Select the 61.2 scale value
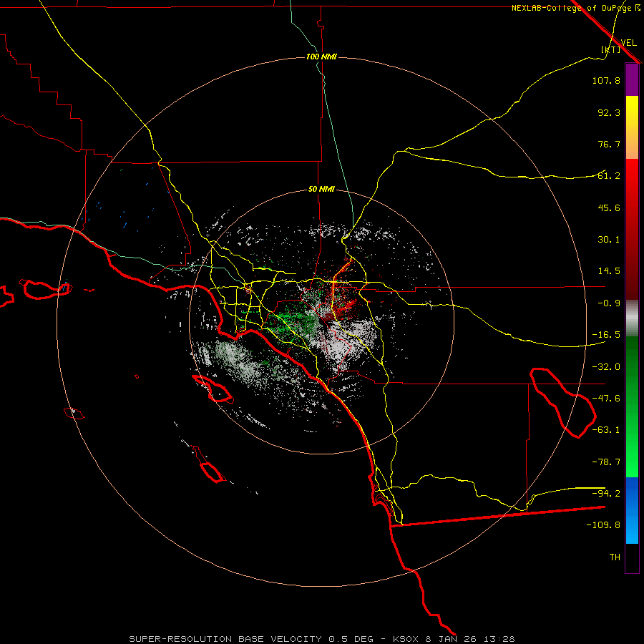 609,176
